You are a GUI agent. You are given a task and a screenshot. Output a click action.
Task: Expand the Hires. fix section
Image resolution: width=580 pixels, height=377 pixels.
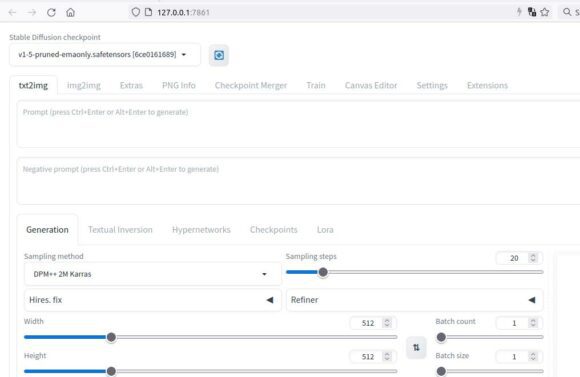coord(152,300)
